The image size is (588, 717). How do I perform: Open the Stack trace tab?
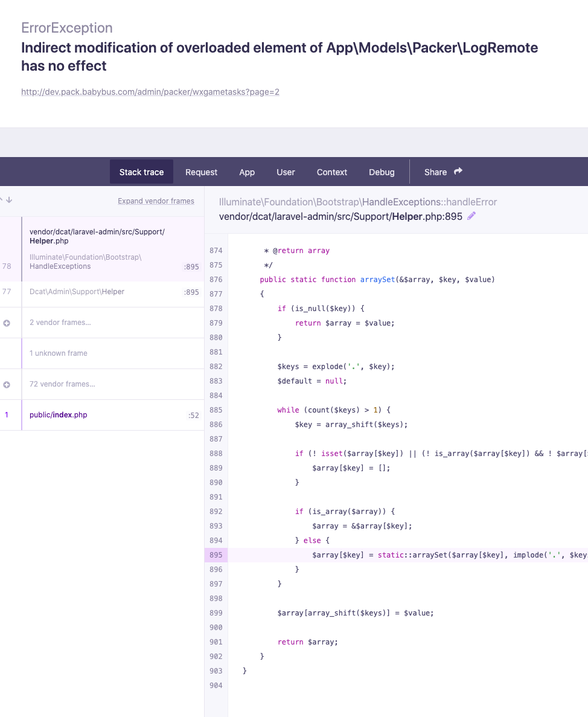click(141, 172)
